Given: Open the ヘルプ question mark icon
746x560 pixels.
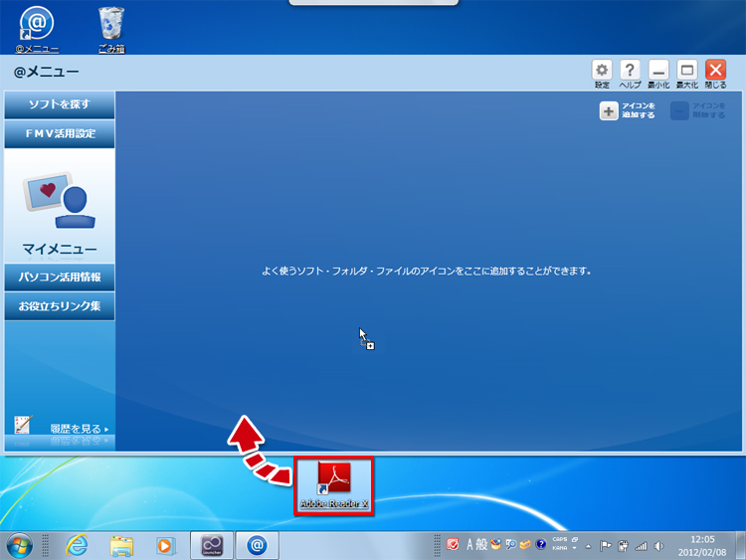Looking at the screenshot, I should tap(630, 71).
